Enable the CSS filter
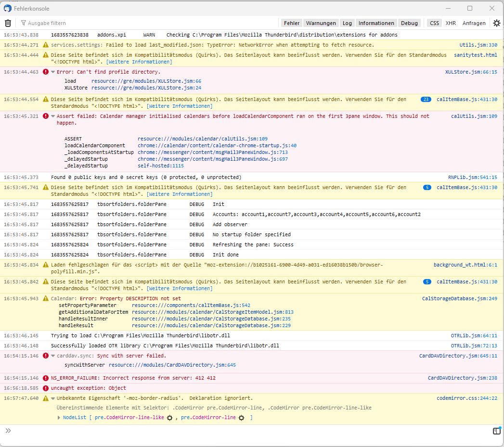 click(434, 23)
